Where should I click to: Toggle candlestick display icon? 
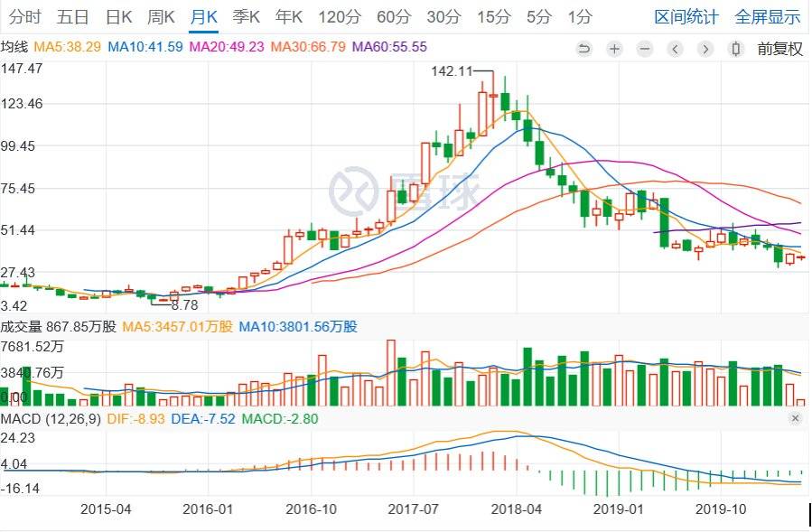pyautogui.click(x=736, y=49)
